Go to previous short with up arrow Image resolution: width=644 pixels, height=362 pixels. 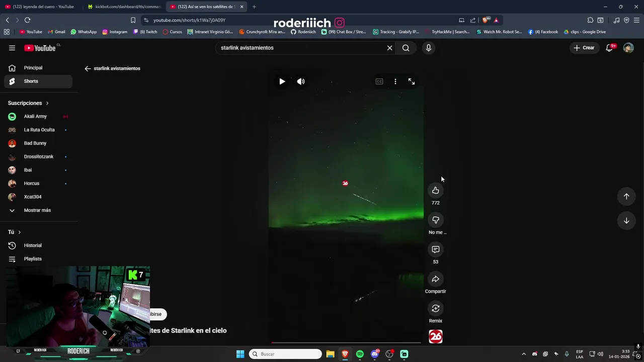click(626, 197)
